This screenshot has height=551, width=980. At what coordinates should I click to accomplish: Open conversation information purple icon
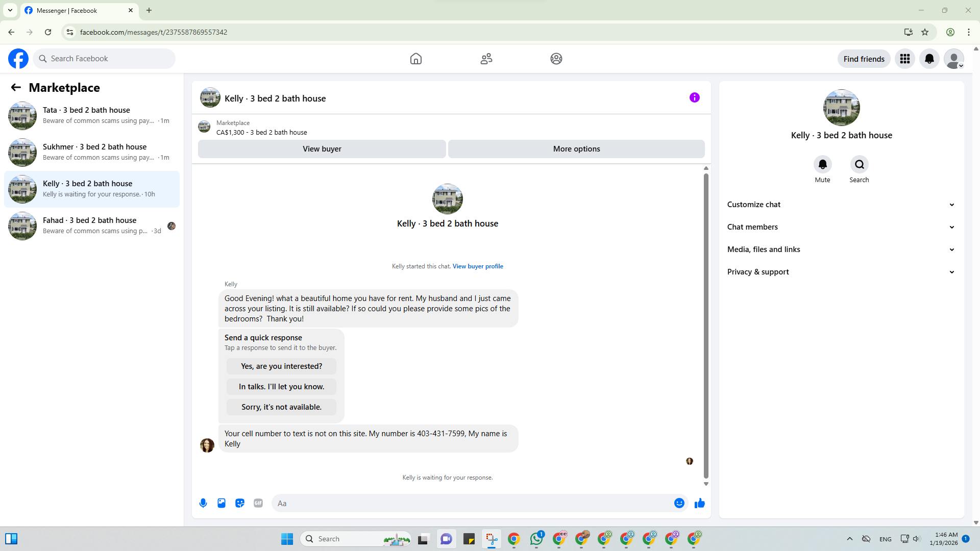[x=695, y=97]
